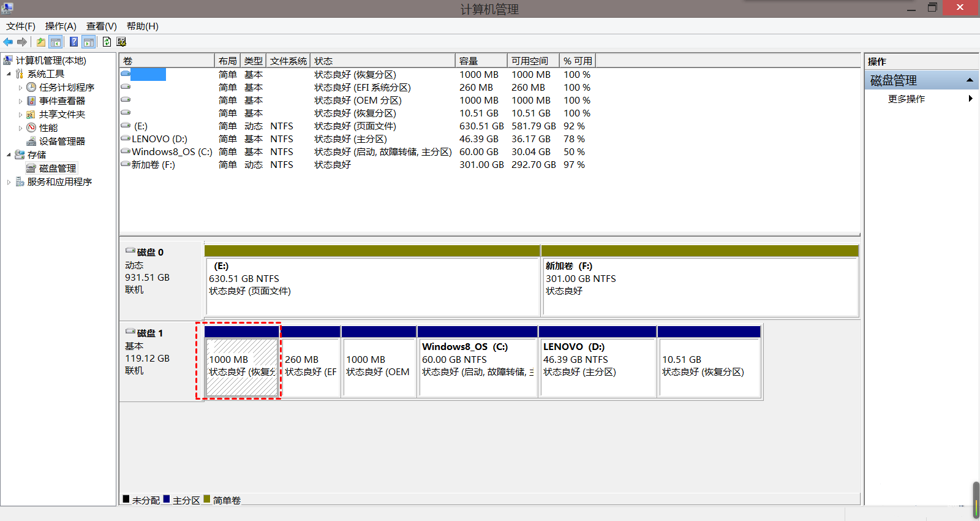Screen dimensions: 980x521
Task: Select the LENOVO (D:) volume list row
Action: (159, 139)
